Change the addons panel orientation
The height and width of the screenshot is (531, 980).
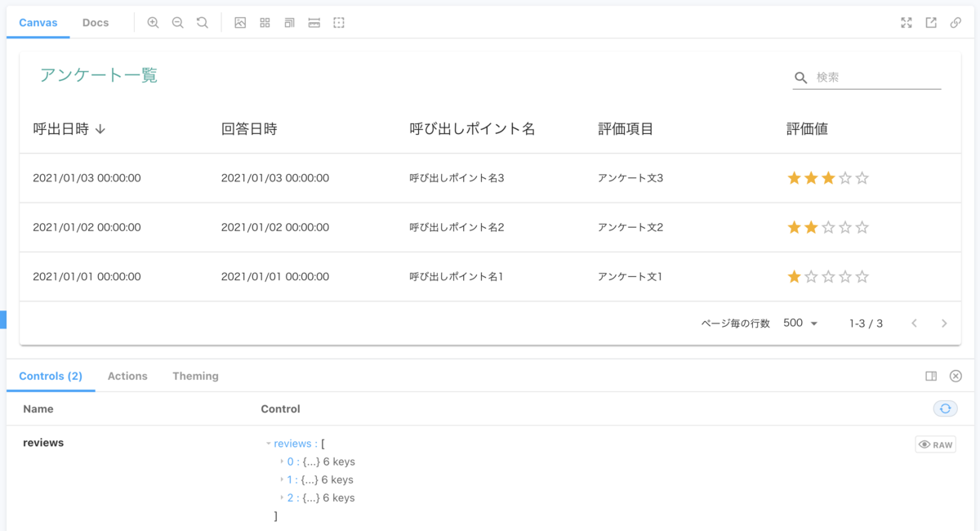(x=931, y=376)
